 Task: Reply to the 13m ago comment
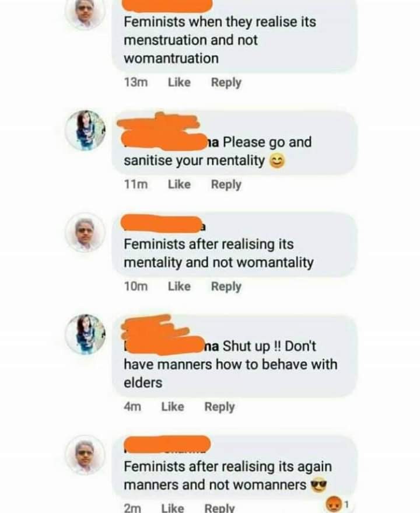point(226,82)
